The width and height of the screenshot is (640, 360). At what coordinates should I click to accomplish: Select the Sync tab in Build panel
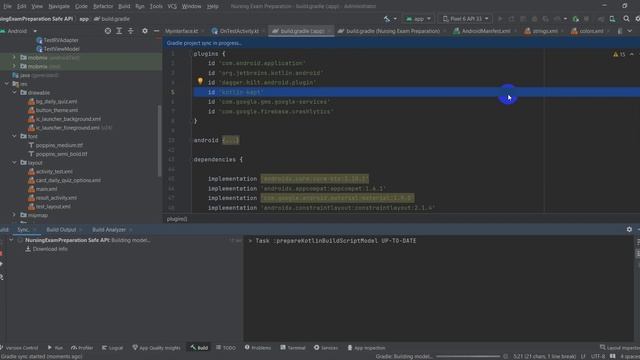23,230
